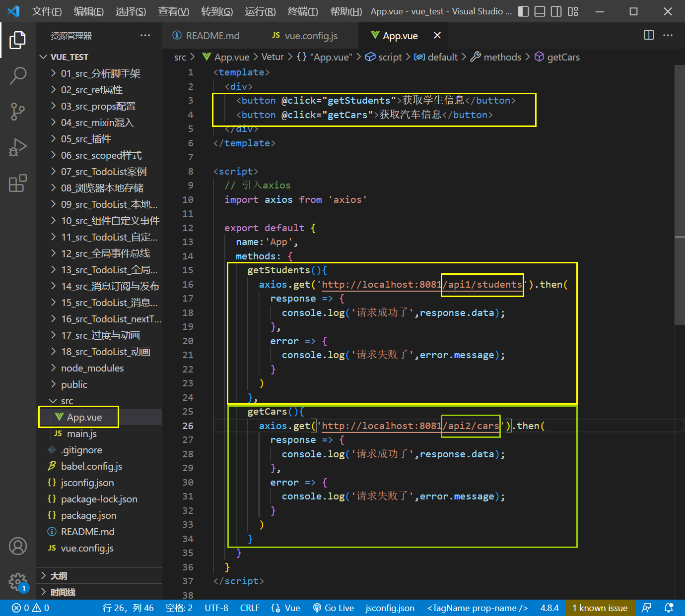
Task: Open package.json file
Action: pyautogui.click(x=99, y=515)
